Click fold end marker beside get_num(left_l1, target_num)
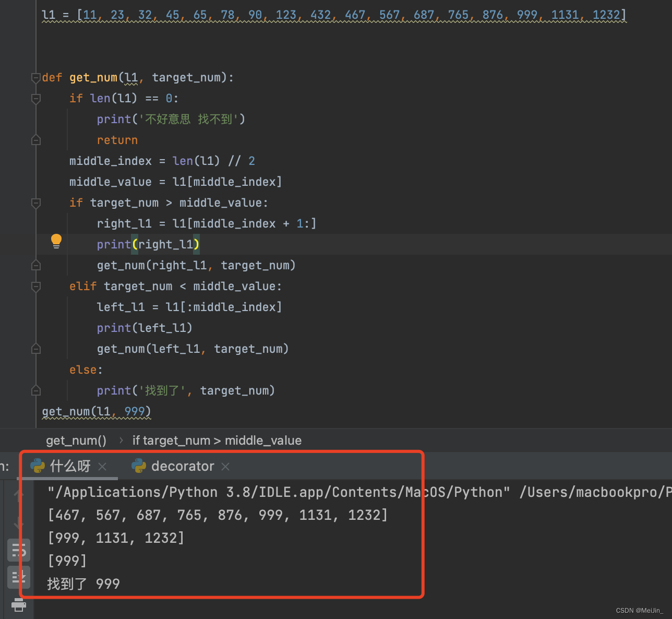This screenshot has width=672, height=619. click(x=36, y=349)
